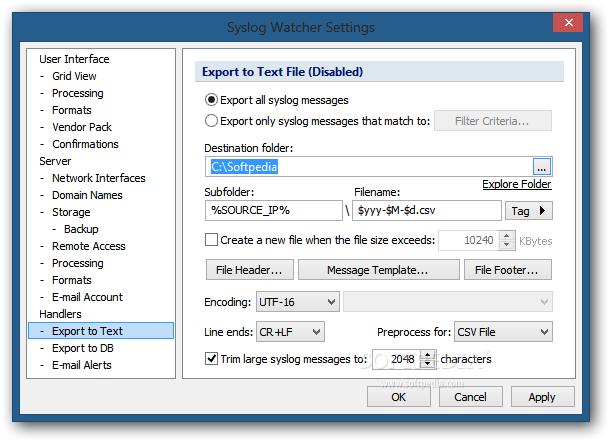Confirm settings with OK button
Viewport: 610px width, 442px height.
point(399,397)
